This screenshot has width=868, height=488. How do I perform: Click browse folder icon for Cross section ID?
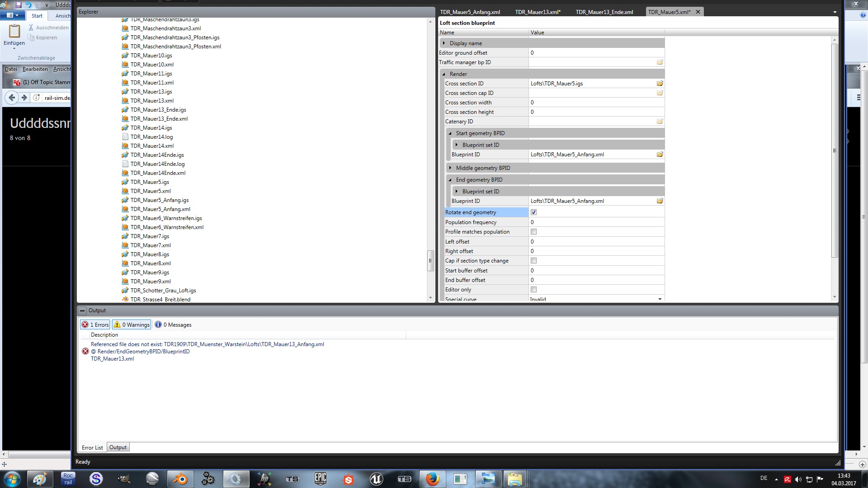click(660, 84)
